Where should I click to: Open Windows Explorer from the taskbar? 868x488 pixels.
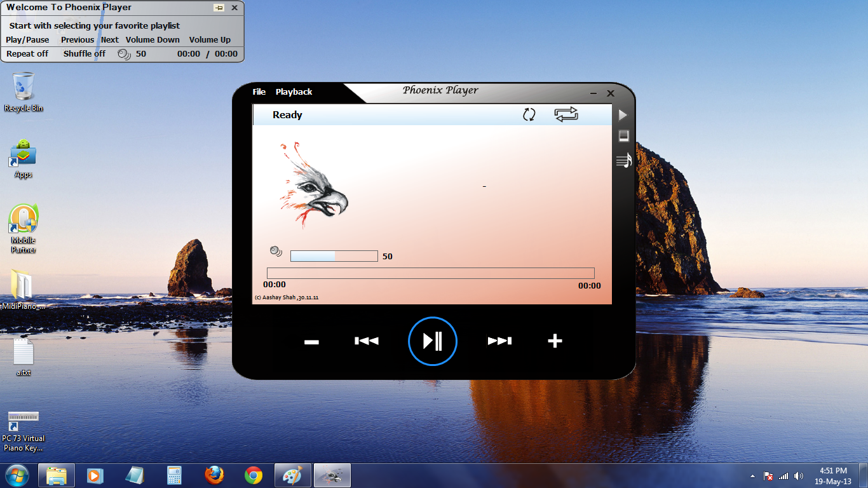57,475
